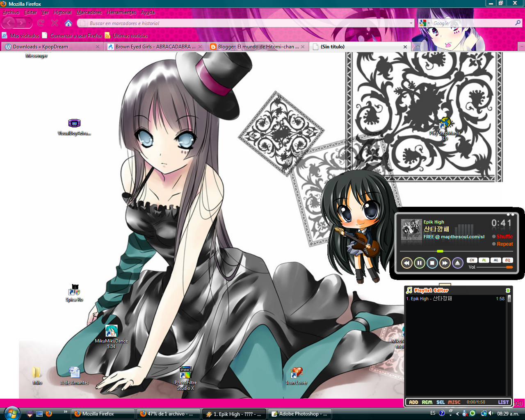Open the LIST menu in Playlist Editor
This screenshot has width=525, height=420.
[x=503, y=402]
